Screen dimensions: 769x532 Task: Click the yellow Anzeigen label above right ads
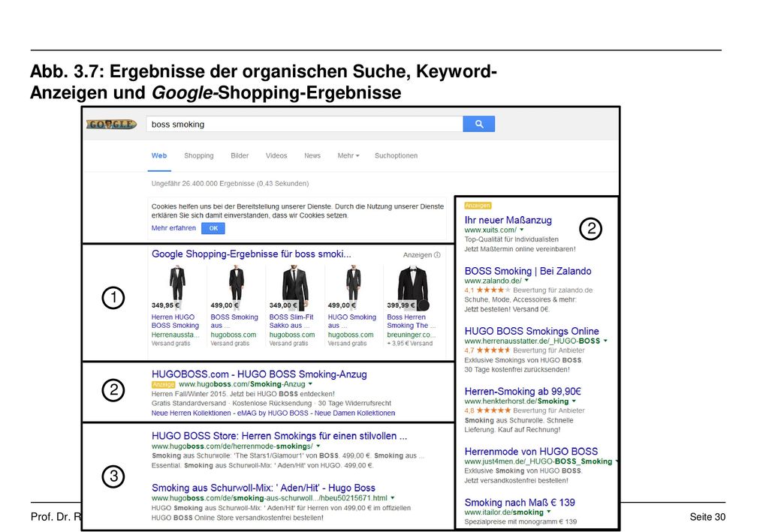pyautogui.click(x=478, y=206)
